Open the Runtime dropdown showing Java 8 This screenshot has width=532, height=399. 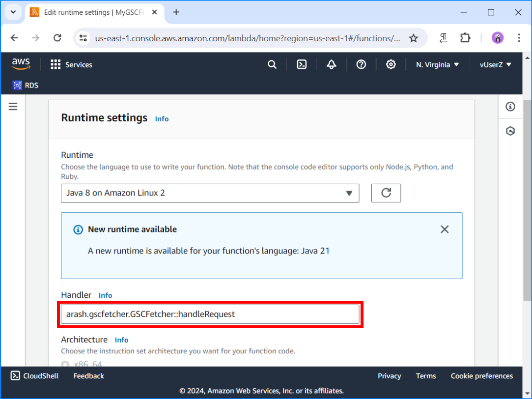tap(210, 193)
